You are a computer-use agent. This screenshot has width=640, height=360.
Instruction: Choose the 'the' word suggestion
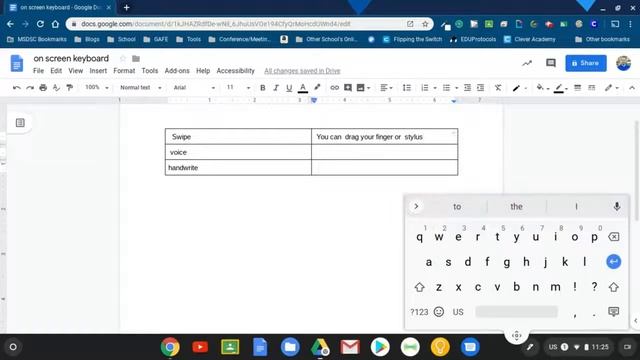coord(516,207)
